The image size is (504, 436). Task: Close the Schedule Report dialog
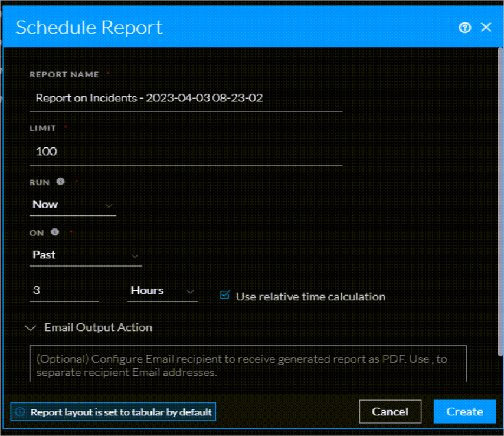[x=486, y=27]
